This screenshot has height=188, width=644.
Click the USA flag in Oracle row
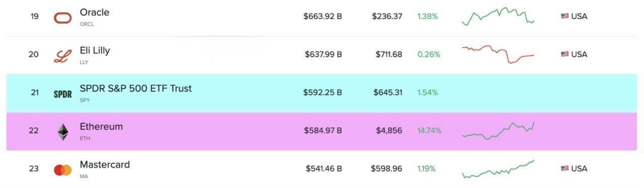pyautogui.click(x=565, y=16)
